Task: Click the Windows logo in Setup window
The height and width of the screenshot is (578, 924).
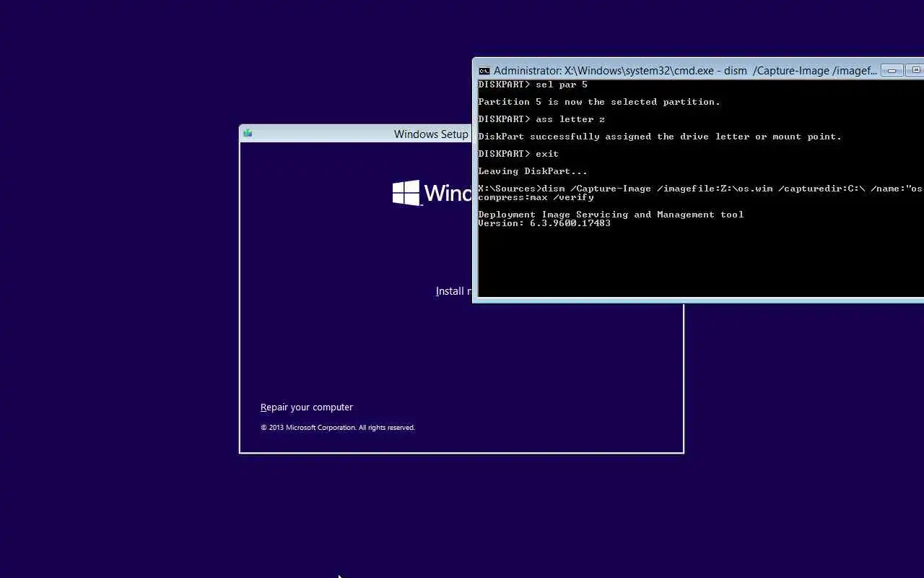Action: 406,193
